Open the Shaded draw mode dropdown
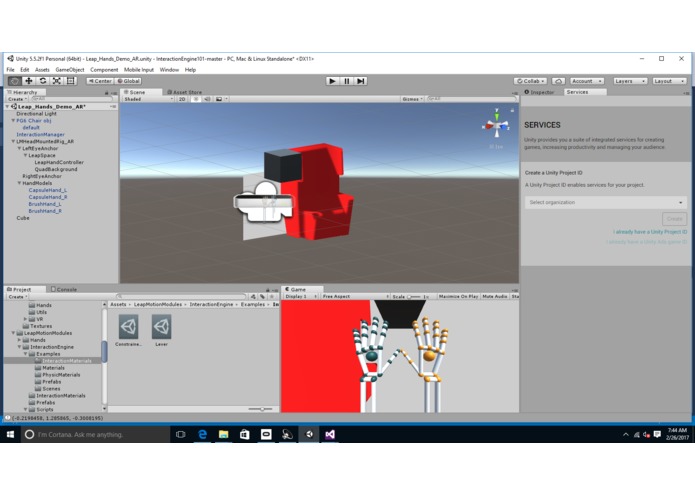The image size is (695, 494). [x=148, y=99]
